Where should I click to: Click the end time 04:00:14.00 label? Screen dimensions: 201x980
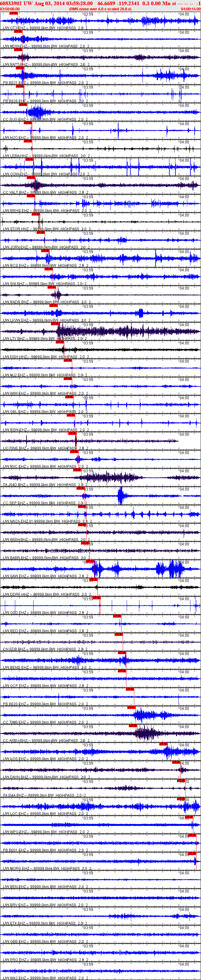pyautogui.click(x=190, y=9)
